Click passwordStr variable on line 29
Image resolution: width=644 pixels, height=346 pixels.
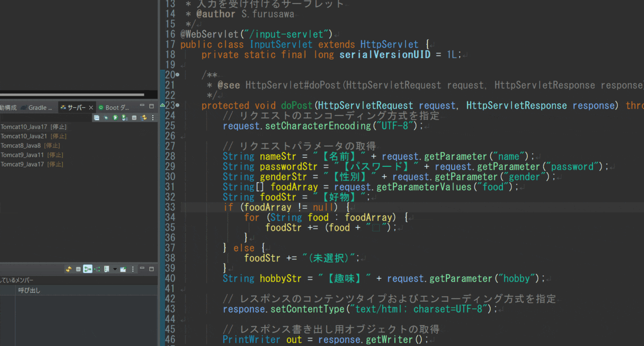click(288, 167)
